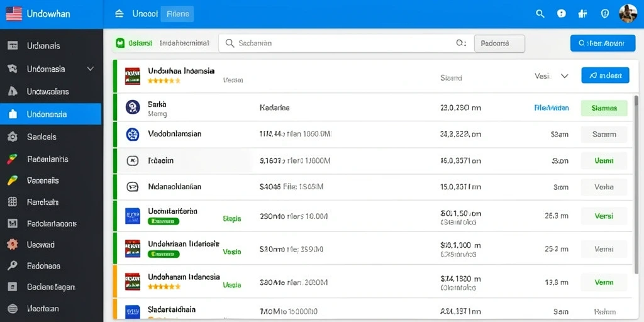This screenshot has height=322, width=644.
Task: Click the icon next to Pedokartagons
Action: pos(13,223)
